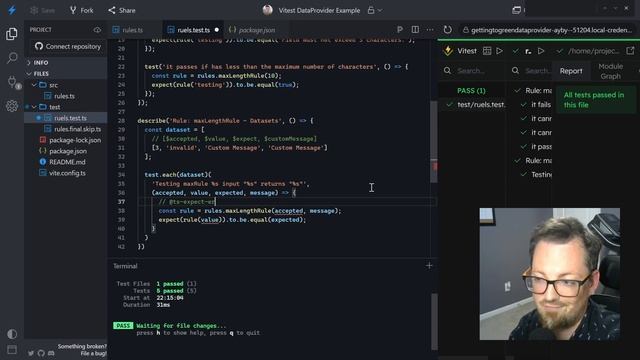Switch to ruels.test.ts editor tab

click(193, 30)
